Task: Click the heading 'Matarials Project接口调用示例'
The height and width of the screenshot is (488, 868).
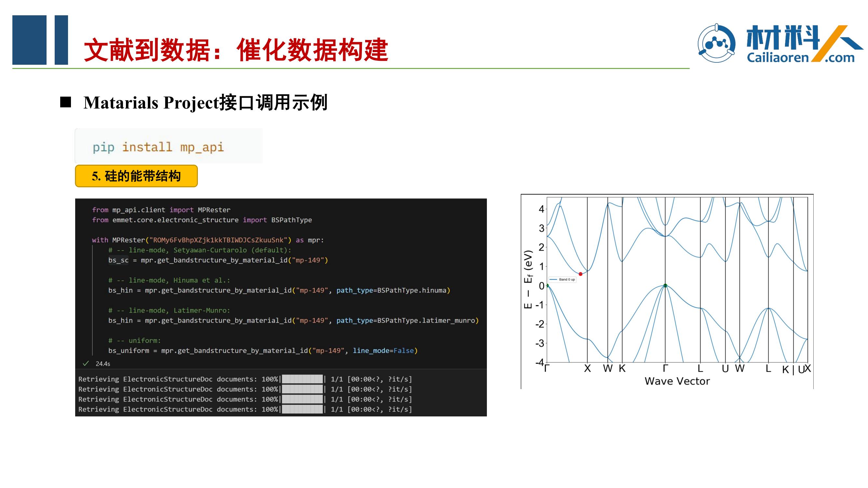Action: click(x=206, y=102)
